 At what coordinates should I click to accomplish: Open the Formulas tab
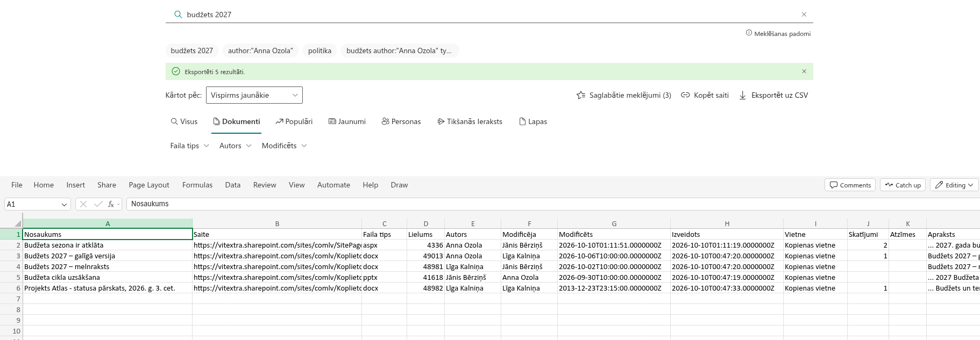coord(197,185)
